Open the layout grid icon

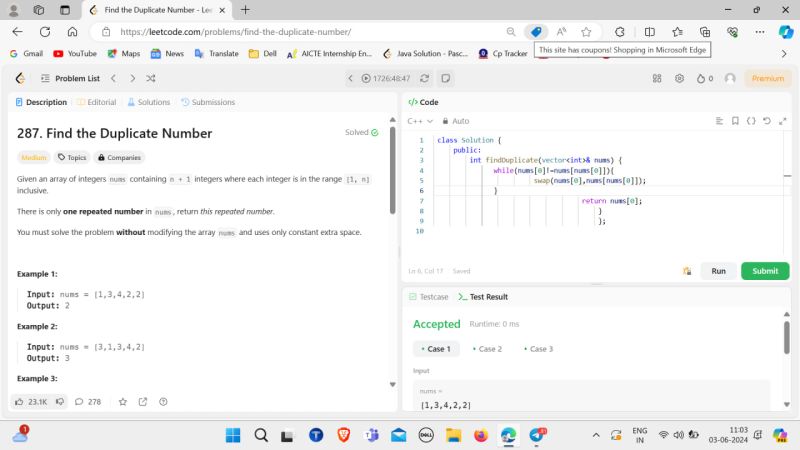[x=657, y=78]
